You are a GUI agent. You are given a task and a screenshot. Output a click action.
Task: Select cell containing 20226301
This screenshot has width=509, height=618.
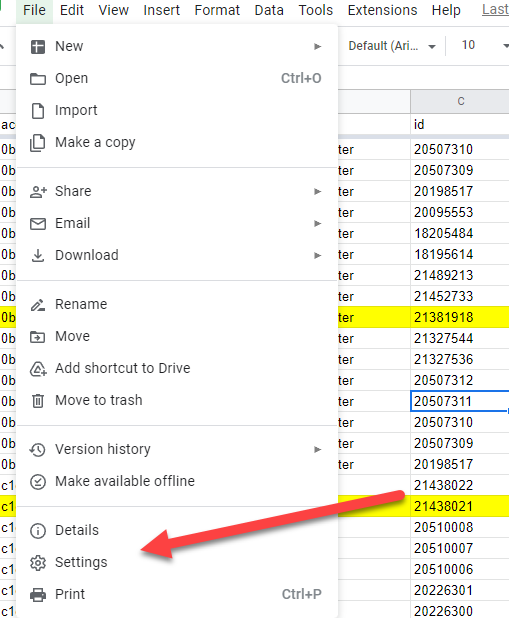coord(460,590)
